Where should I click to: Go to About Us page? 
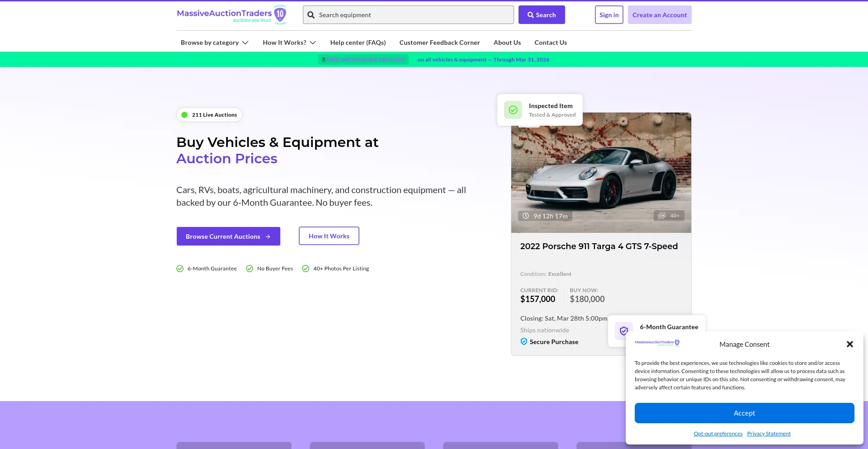point(507,43)
